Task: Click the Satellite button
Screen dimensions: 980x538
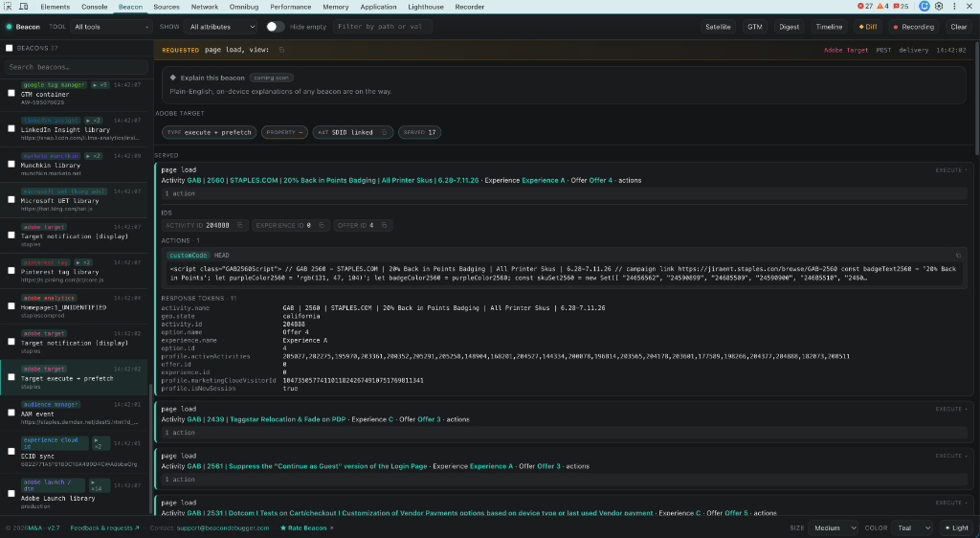Action: click(718, 27)
